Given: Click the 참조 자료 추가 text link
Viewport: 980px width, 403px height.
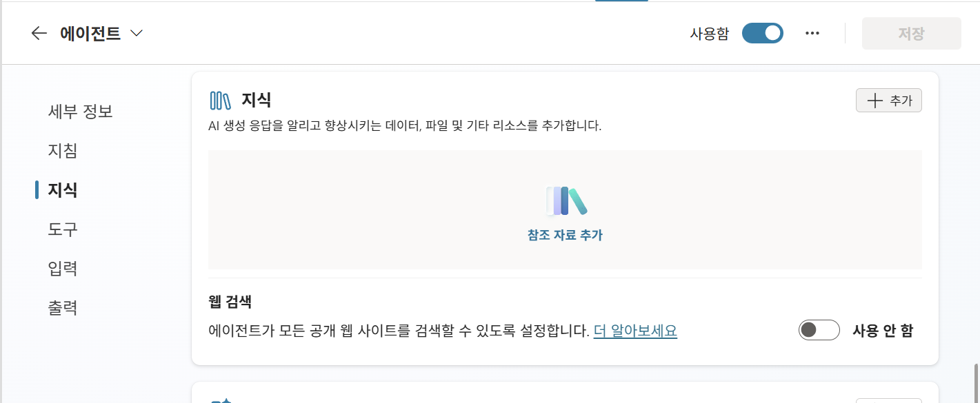Looking at the screenshot, I should pyautogui.click(x=565, y=235).
